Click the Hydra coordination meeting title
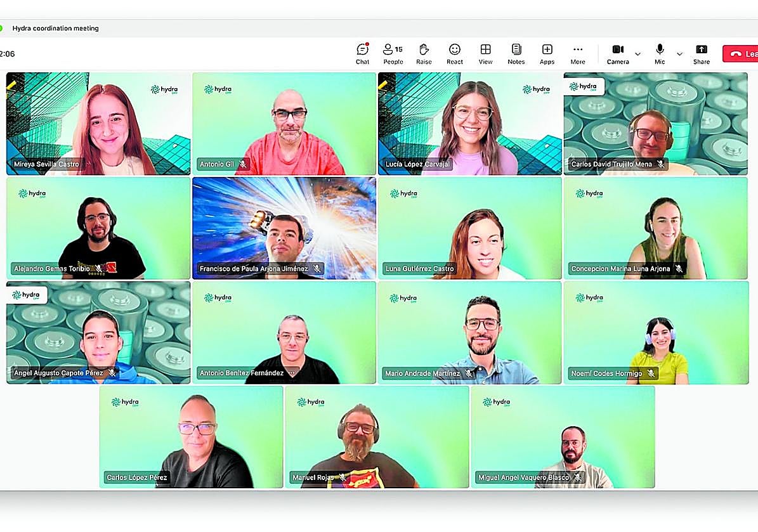The height and width of the screenshot is (532, 758). (55, 29)
